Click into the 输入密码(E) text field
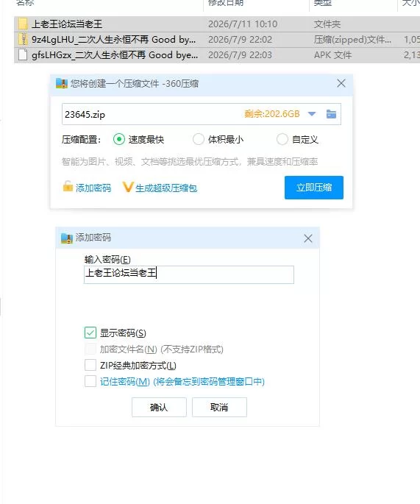Viewport: 420px width, 504px height. point(189,274)
